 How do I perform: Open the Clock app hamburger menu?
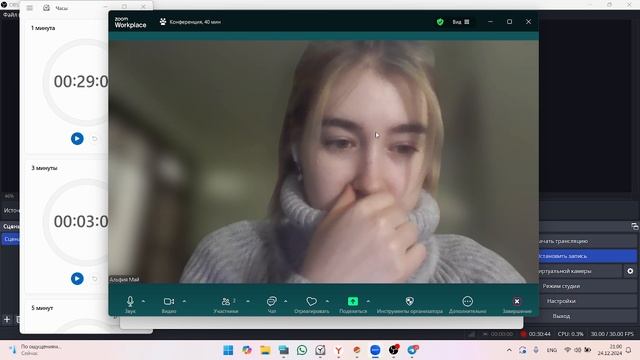pos(30,8)
